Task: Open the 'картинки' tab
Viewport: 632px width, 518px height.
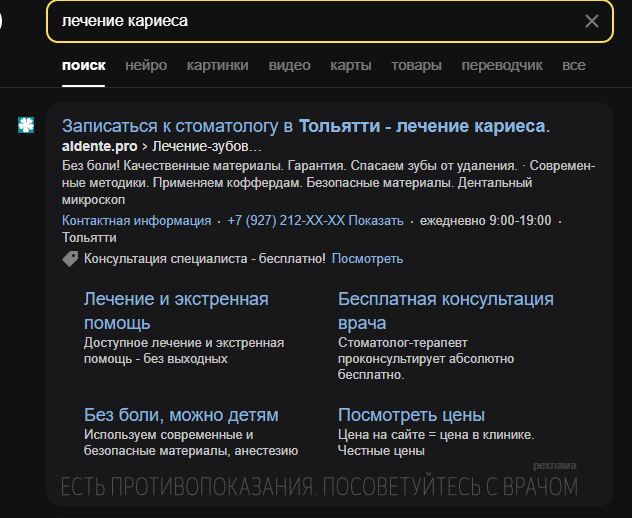Action: pyautogui.click(x=217, y=65)
